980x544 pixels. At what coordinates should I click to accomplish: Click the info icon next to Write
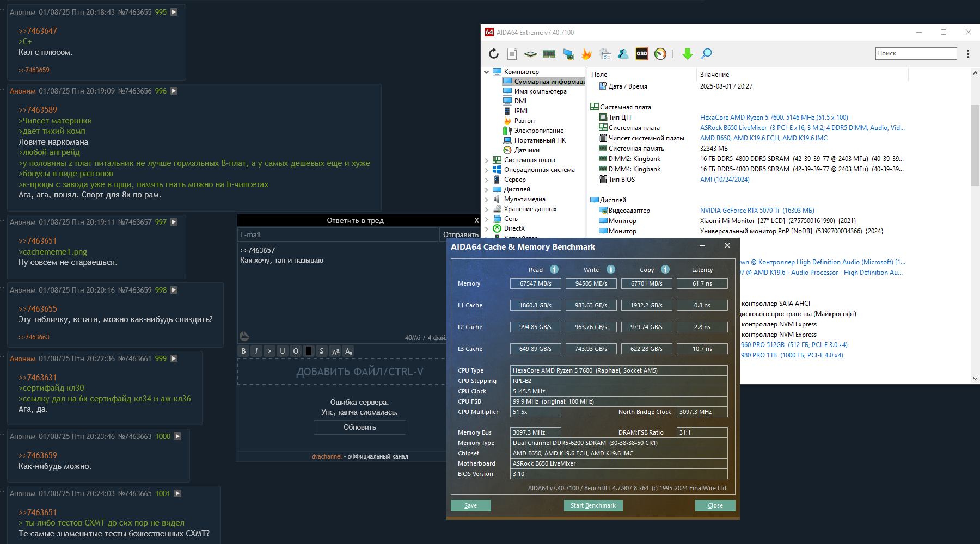point(611,269)
